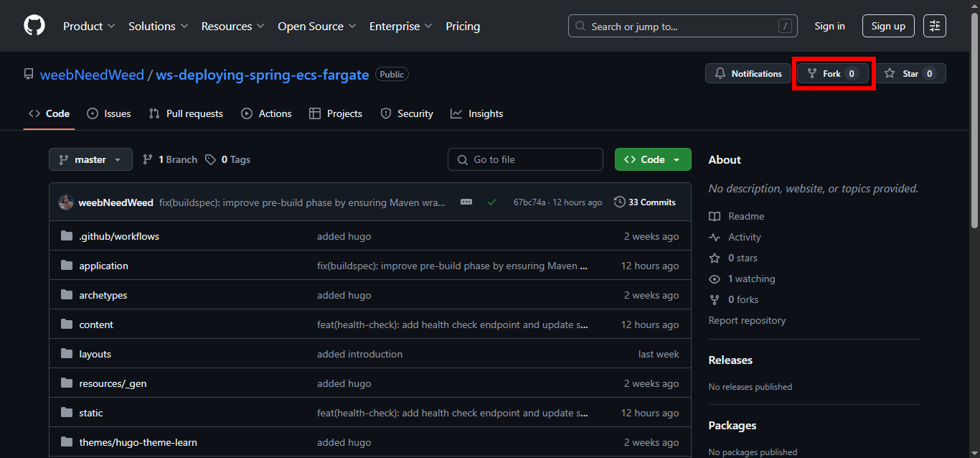980x458 pixels.
Task: Open the Pricing page
Action: (463, 26)
